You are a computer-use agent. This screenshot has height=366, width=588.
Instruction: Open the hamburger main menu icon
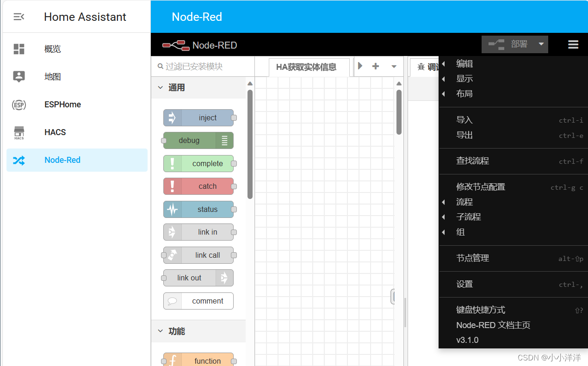pyautogui.click(x=573, y=44)
